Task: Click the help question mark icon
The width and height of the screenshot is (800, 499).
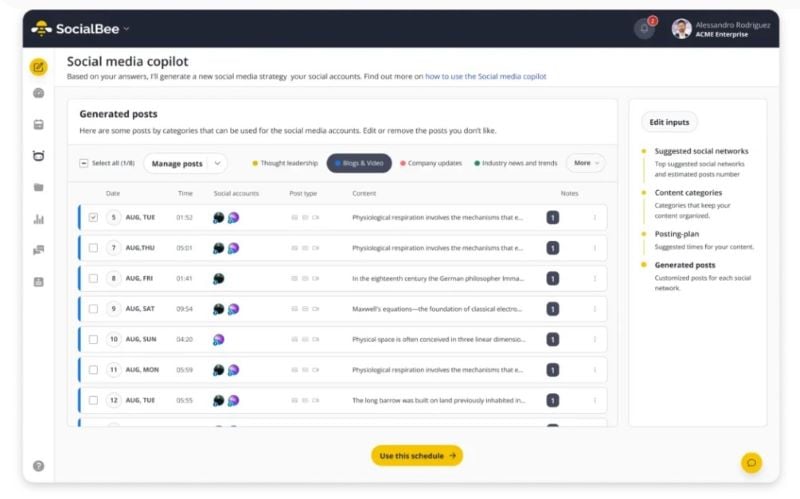Action: (38, 465)
